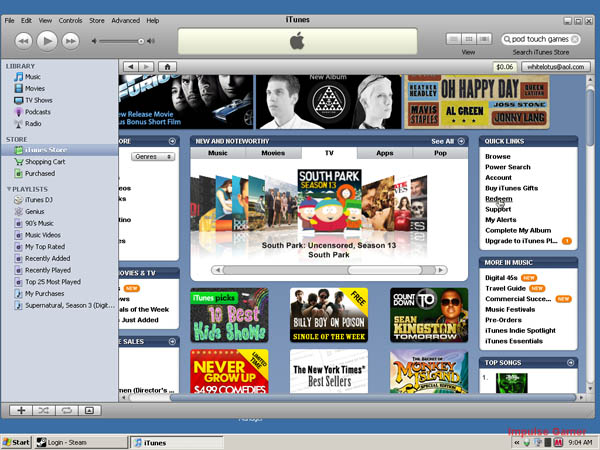Select the Genius playlist icon
600x450 pixels.
pos(18,212)
